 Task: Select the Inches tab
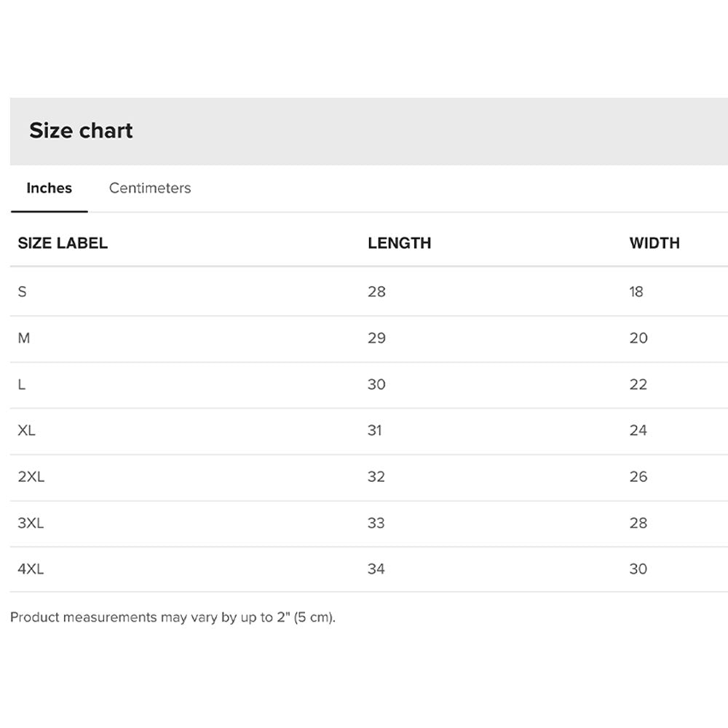pyautogui.click(x=49, y=188)
